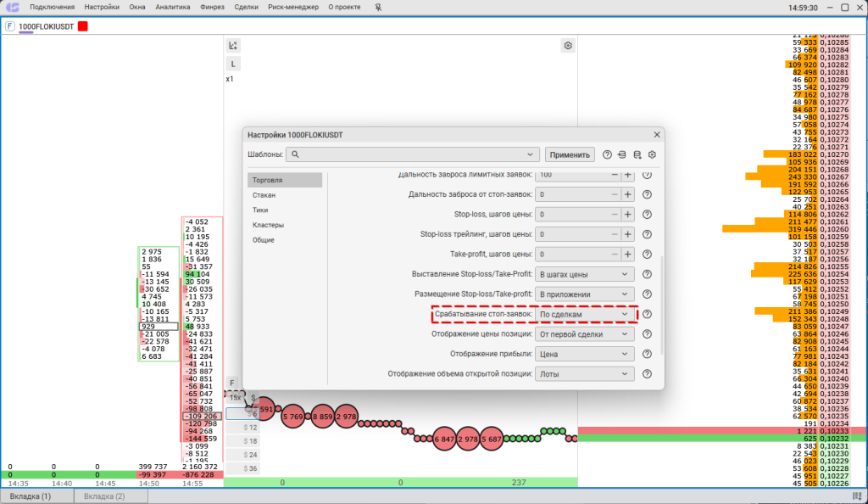Click the red square next to 1000FLOKIUSDT
This screenshot has width=868, height=504.
(x=83, y=26)
